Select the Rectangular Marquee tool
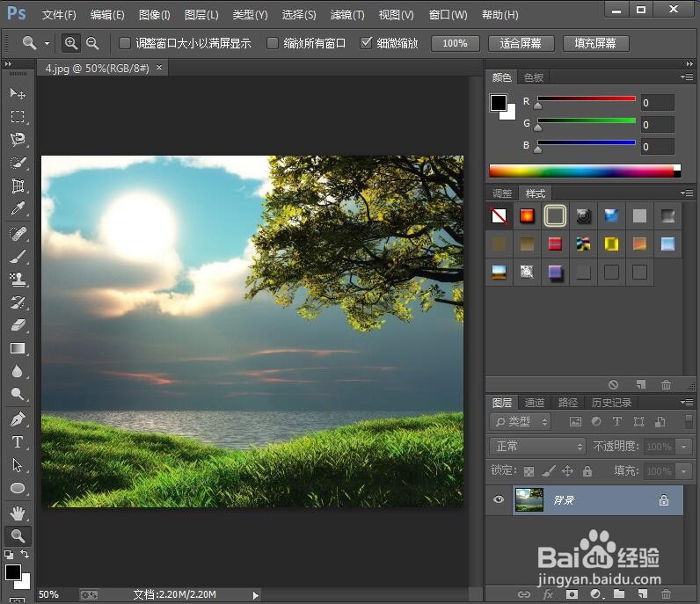The height and width of the screenshot is (604, 700). pos(18,116)
